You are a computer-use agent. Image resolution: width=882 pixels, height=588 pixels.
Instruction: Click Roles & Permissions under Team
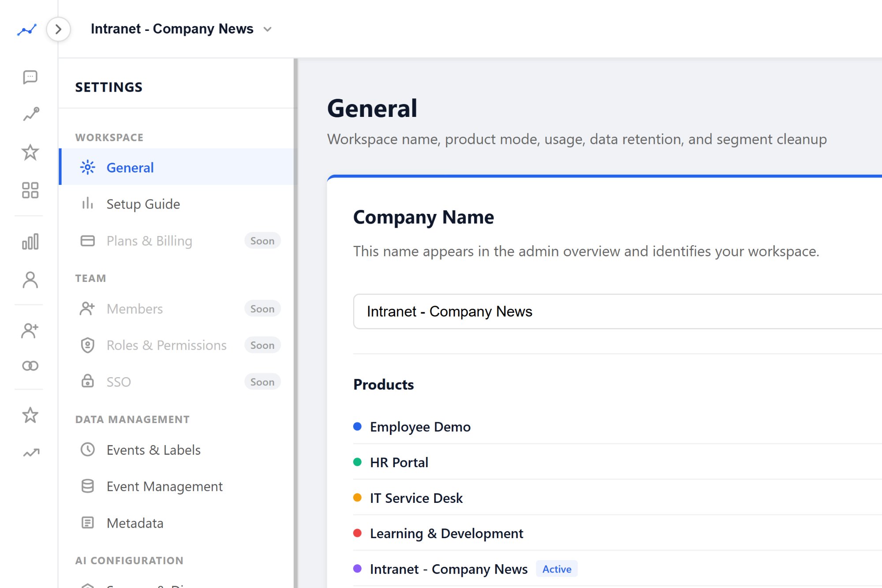166,345
